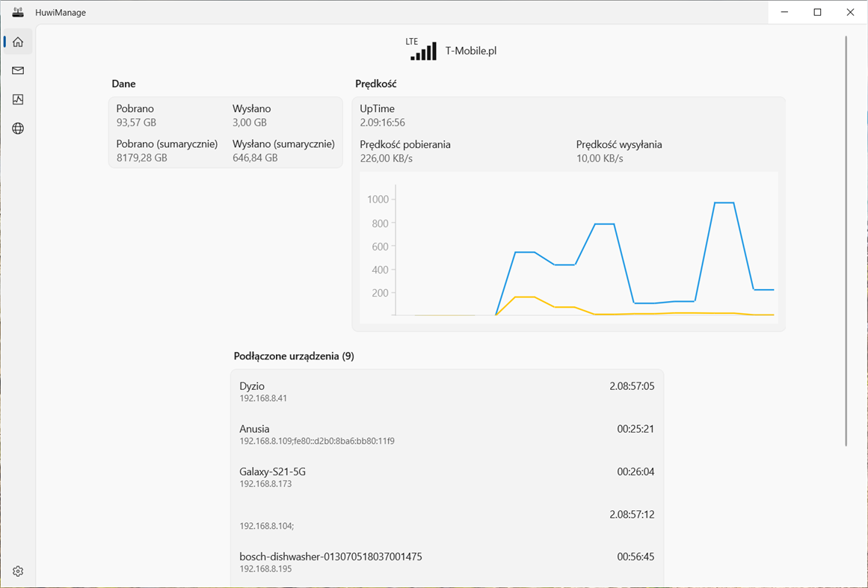This screenshot has height=588, width=868.
Task: Select the bosch-dishwasher device entry
Action: coord(445,562)
